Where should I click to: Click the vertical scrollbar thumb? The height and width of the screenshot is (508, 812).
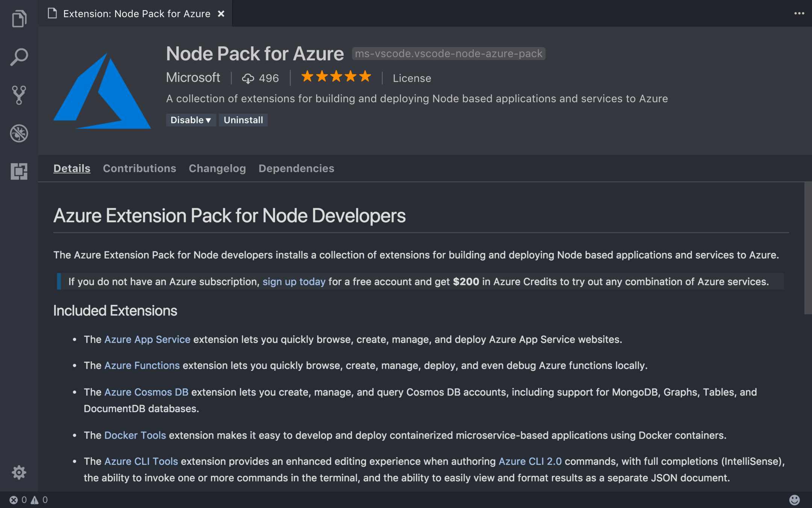pos(807,248)
